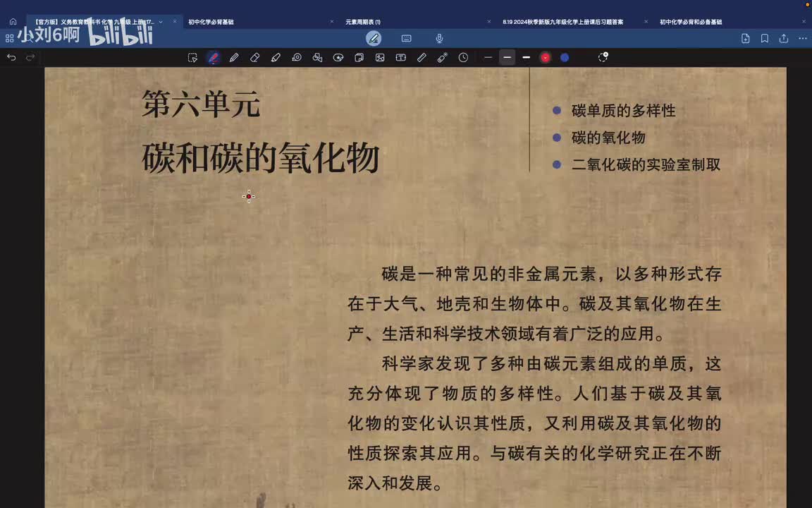The height and width of the screenshot is (508, 812).
Task: Select the ruler tool
Action: [x=422, y=58]
